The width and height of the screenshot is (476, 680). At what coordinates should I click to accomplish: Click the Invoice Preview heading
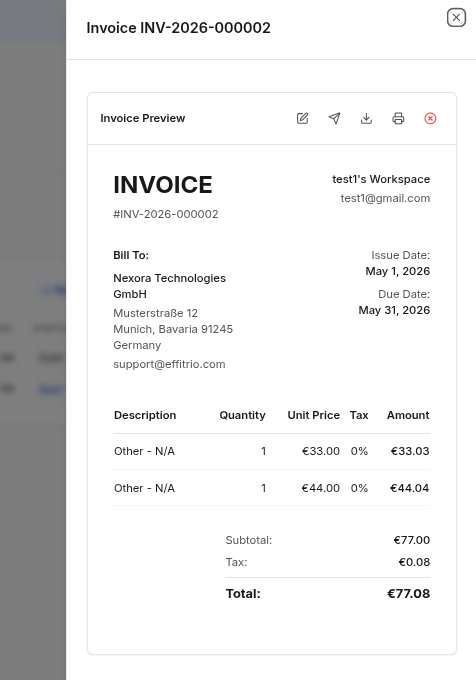click(x=143, y=118)
